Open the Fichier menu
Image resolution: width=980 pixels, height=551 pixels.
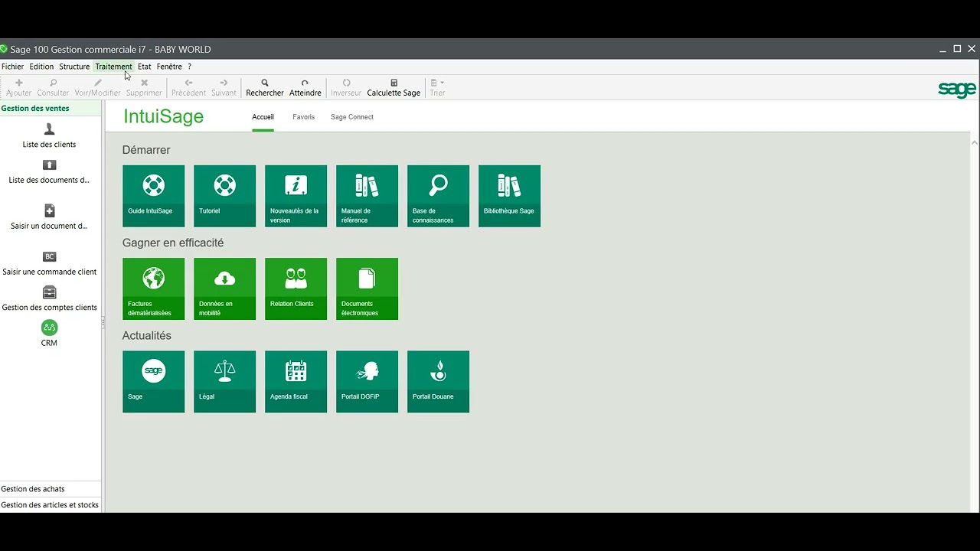(13, 67)
